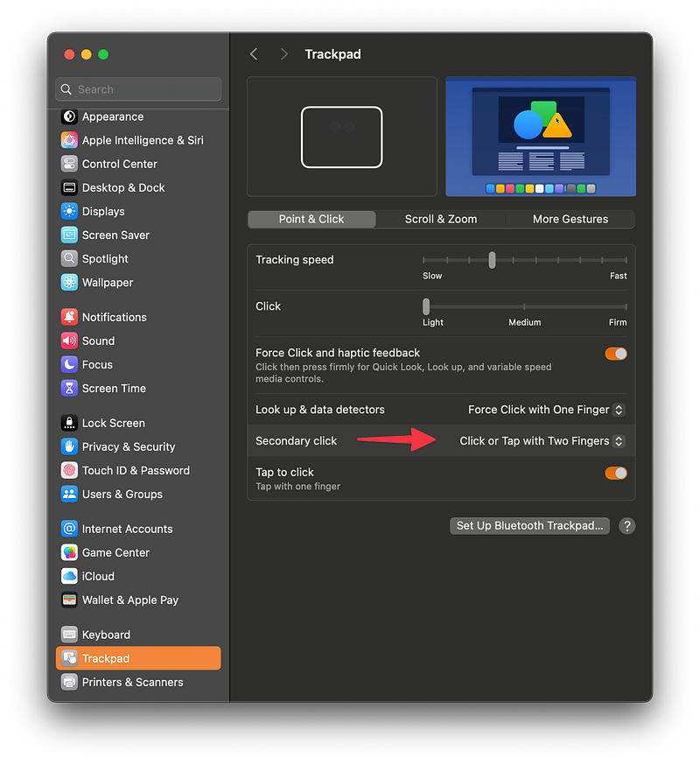Toggle Force Click and haptic feedback off
Image resolution: width=700 pixels, height=765 pixels.
coord(616,354)
